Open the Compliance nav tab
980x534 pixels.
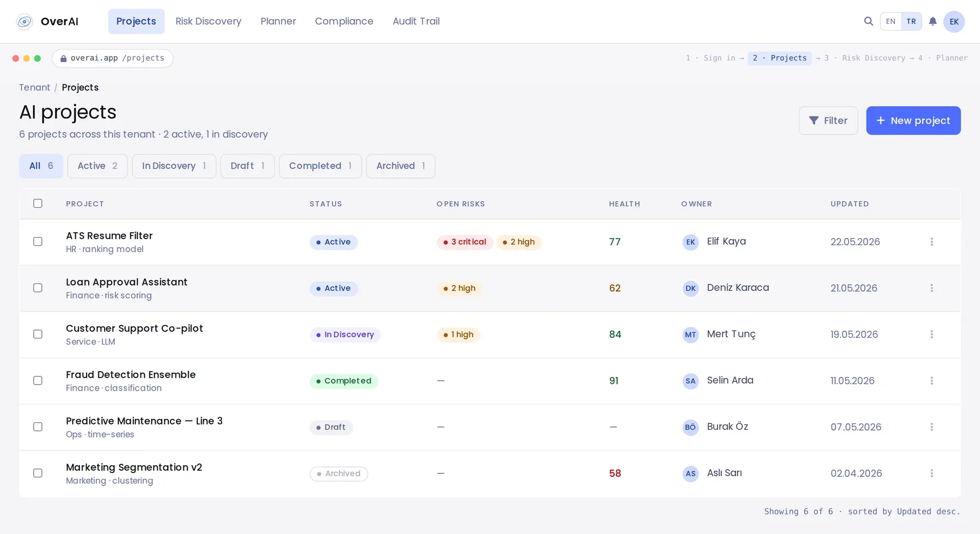tap(344, 21)
